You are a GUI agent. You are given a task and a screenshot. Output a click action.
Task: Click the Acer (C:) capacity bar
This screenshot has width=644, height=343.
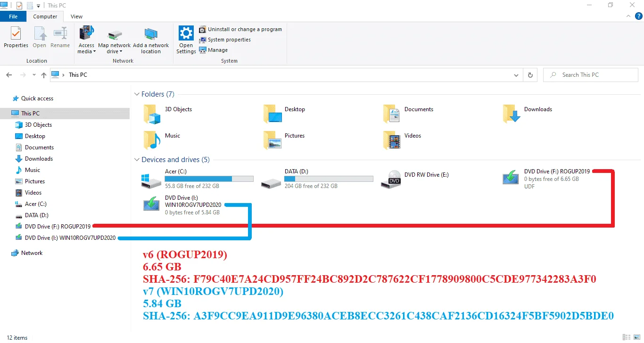[x=209, y=179]
